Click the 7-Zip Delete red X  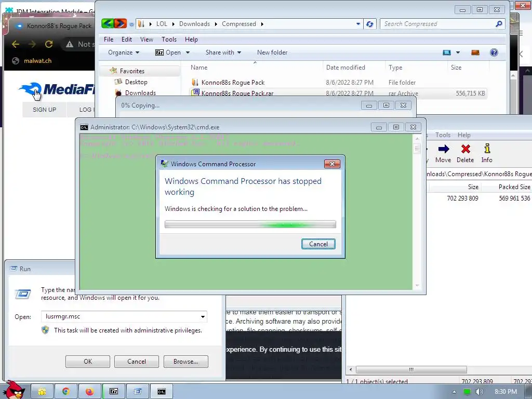tap(465, 149)
